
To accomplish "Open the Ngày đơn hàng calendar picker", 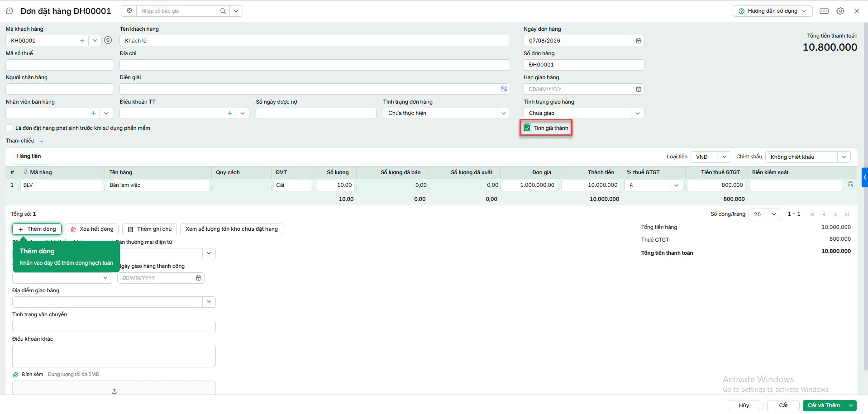I will pos(639,41).
